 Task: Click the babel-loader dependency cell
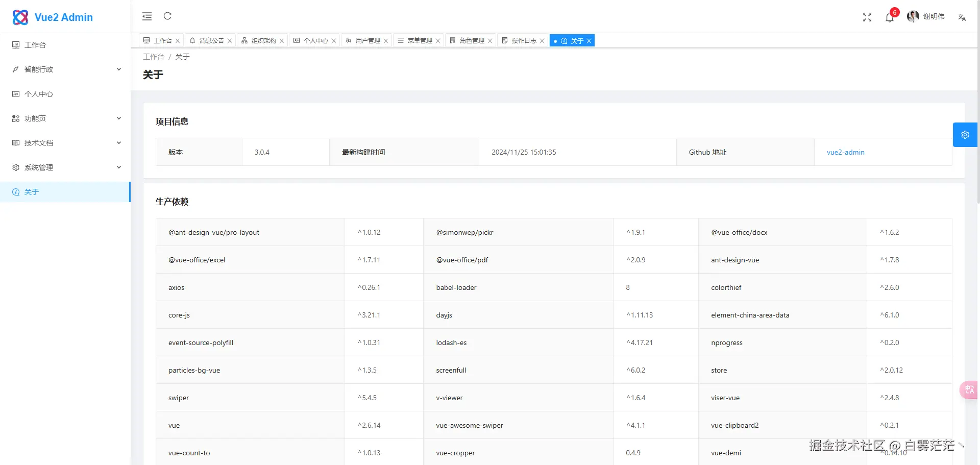518,287
